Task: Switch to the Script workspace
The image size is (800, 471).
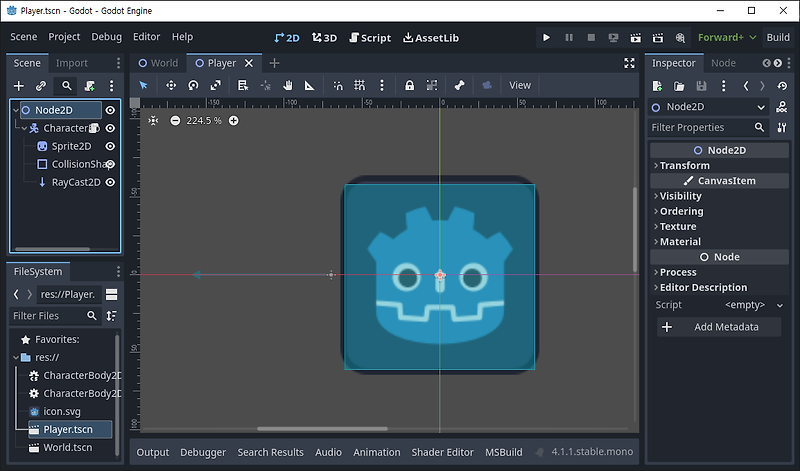Action: click(370, 38)
